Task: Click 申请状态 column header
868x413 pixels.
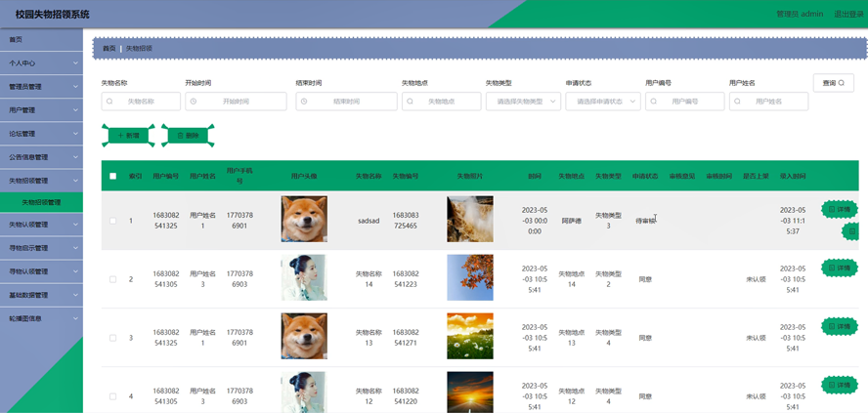Action: pos(645,176)
